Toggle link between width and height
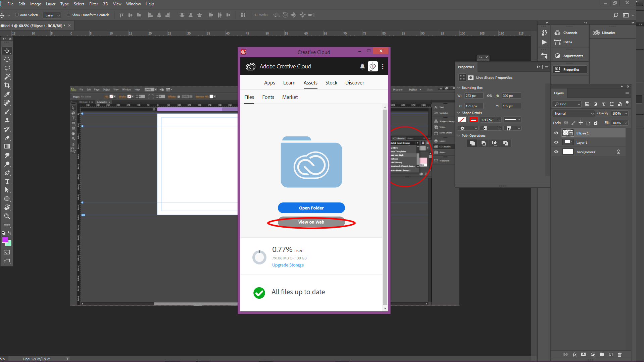 (490, 96)
